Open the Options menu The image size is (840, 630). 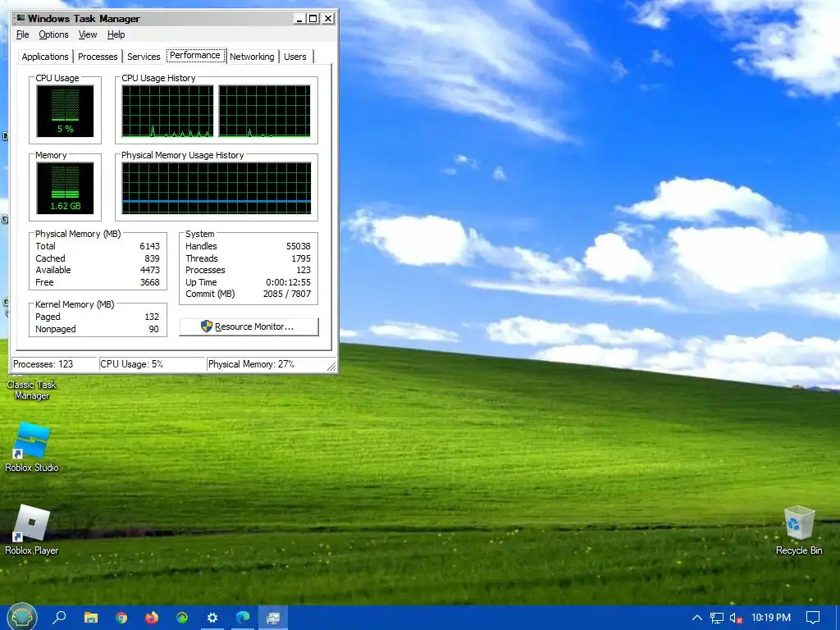53,34
